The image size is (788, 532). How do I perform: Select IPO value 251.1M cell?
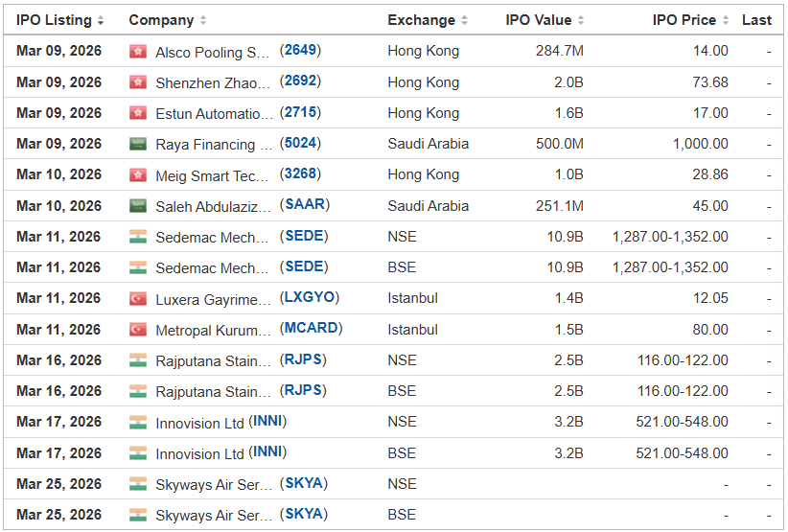(x=559, y=206)
